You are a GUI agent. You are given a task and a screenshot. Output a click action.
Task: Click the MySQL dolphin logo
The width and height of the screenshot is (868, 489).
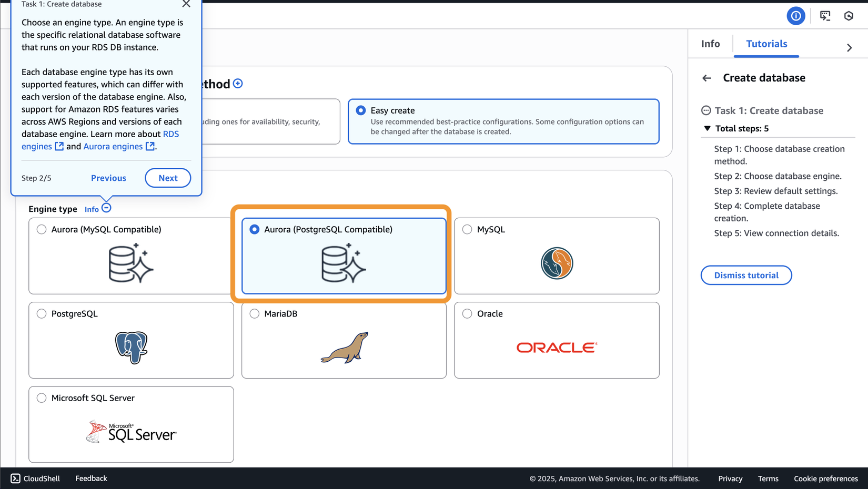coord(557,263)
